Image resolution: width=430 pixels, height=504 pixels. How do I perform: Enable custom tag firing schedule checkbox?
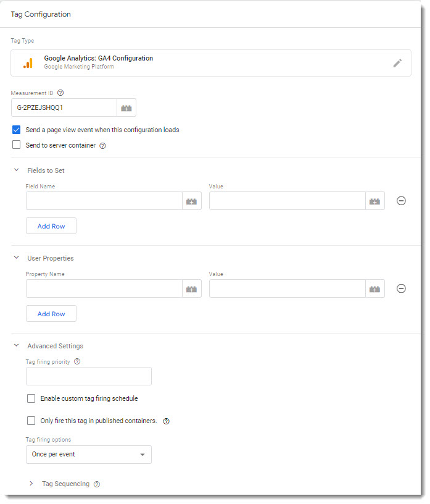31,399
